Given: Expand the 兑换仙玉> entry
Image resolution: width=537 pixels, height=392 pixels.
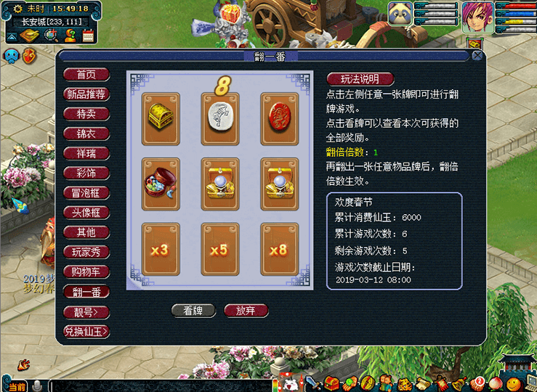Looking at the screenshot, I should [86, 332].
